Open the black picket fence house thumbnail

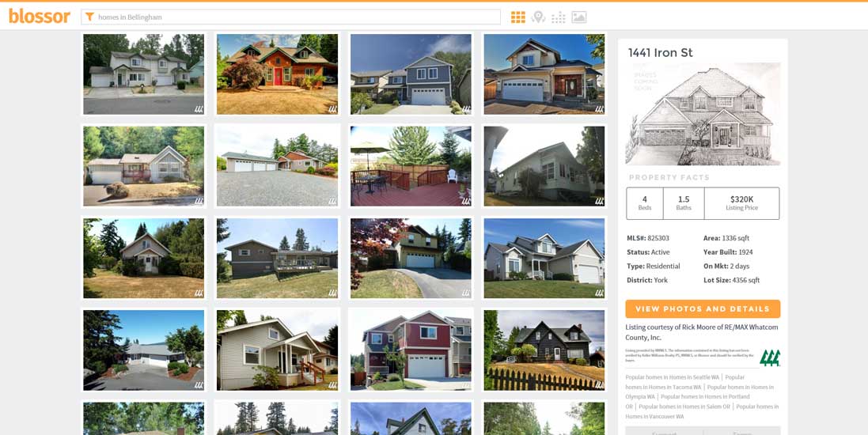pyautogui.click(x=544, y=350)
